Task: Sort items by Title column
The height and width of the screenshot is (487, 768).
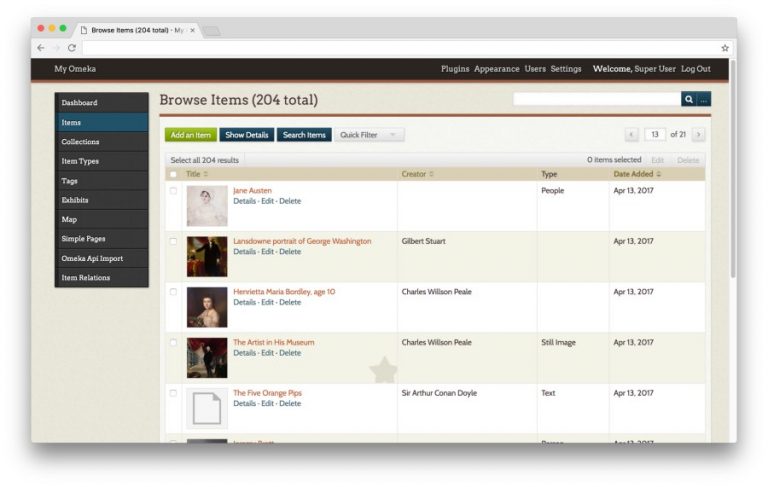Action: (197, 174)
